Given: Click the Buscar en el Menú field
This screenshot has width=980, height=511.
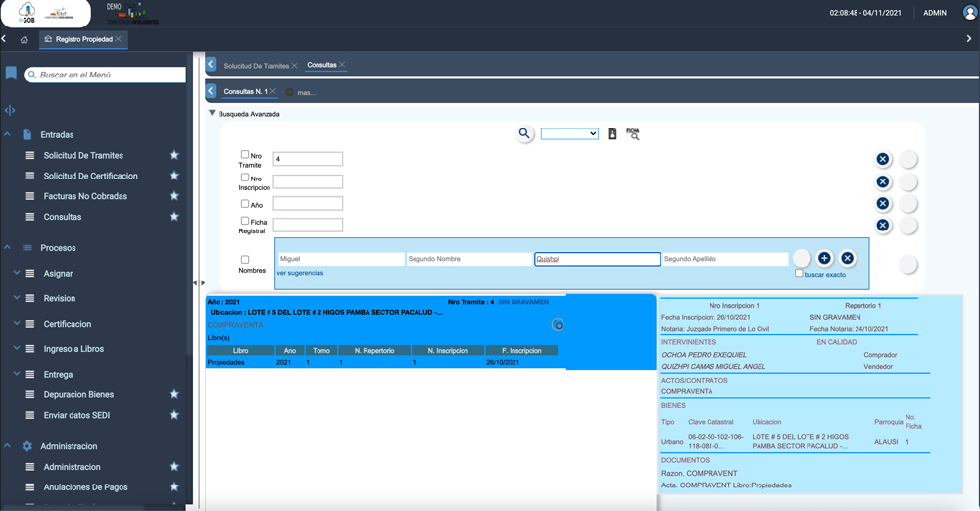Looking at the screenshot, I should [110, 75].
